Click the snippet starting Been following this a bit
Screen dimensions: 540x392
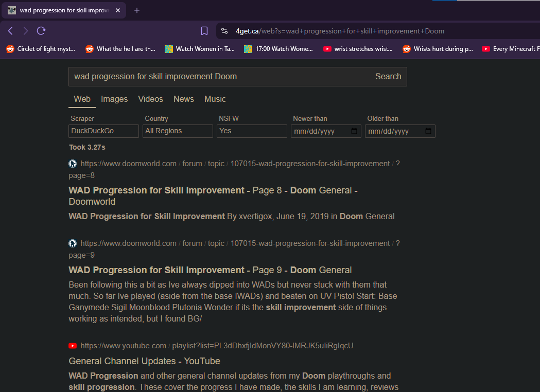(233, 302)
